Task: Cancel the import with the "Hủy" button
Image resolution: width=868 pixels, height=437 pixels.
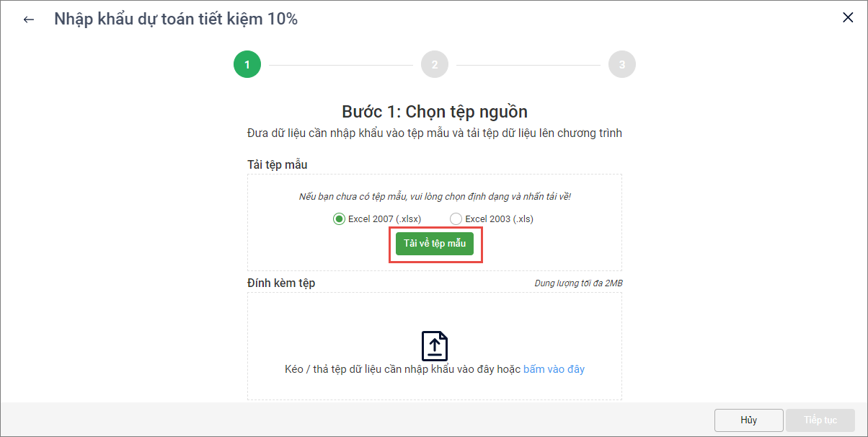Action: (748, 420)
